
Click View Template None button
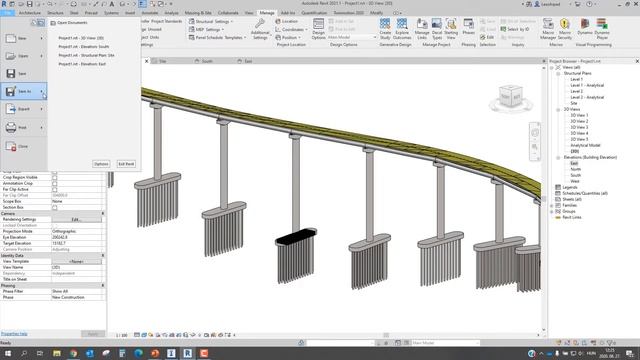click(x=77, y=261)
